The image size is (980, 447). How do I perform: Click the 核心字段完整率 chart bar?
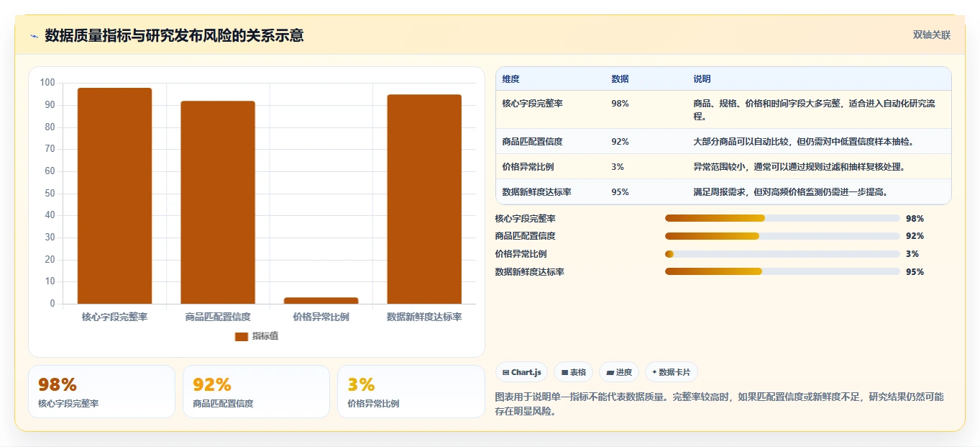click(115, 196)
